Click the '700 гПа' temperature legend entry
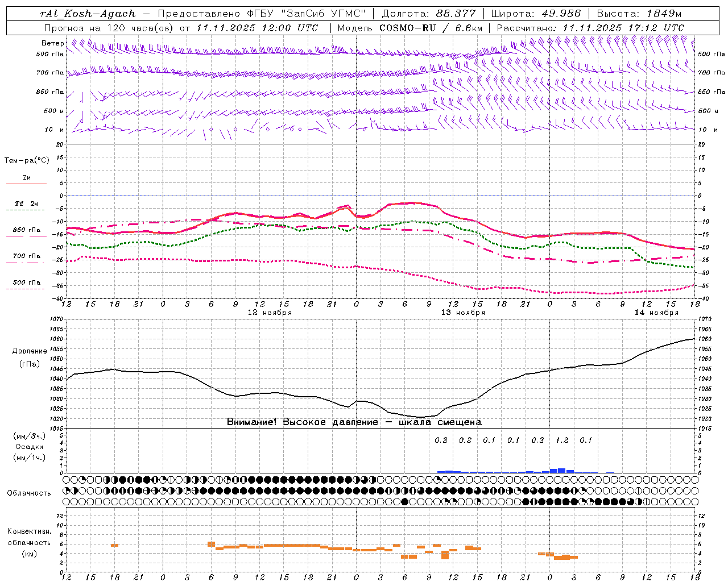This screenshot has width=728, height=582. (27, 256)
